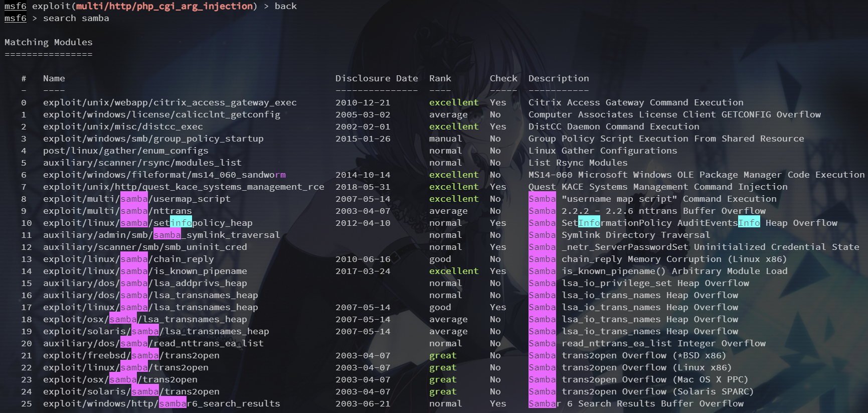Click description 'DistCC Daemon Command Execution'
This screenshot has width=868, height=413.
pos(614,126)
